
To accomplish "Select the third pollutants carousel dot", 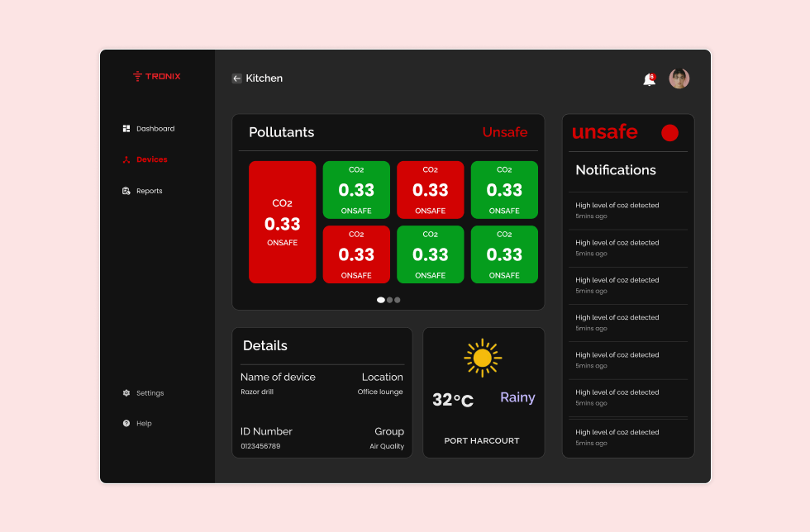I will [398, 300].
